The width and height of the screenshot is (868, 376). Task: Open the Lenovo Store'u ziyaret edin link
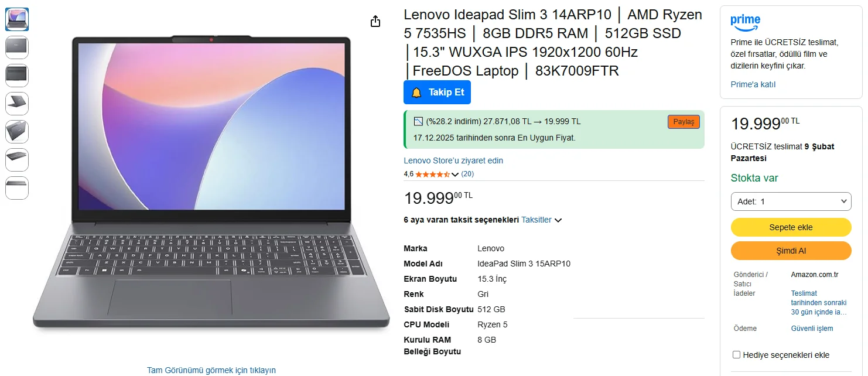pyautogui.click(x=453, y=160)
